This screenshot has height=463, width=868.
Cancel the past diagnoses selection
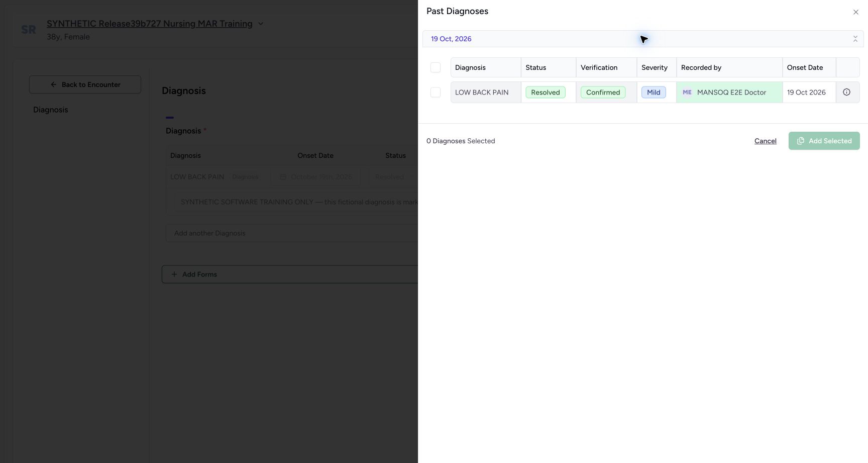[x=766, y=141]
